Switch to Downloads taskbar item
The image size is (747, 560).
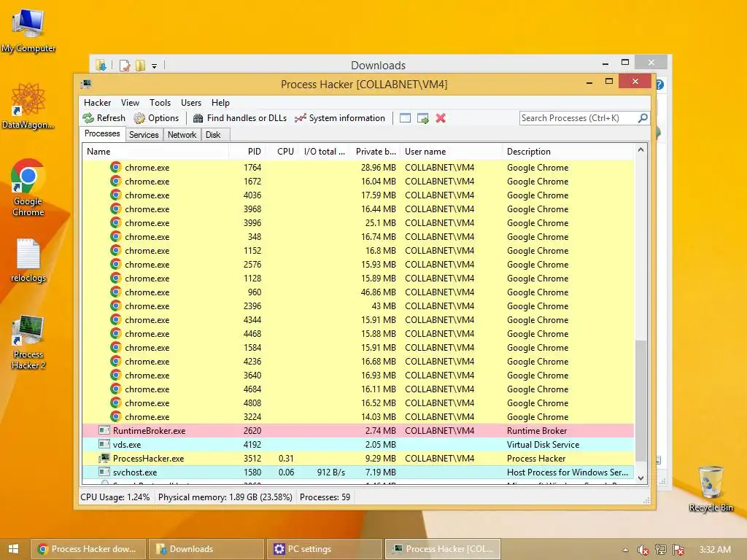point(206,549)
